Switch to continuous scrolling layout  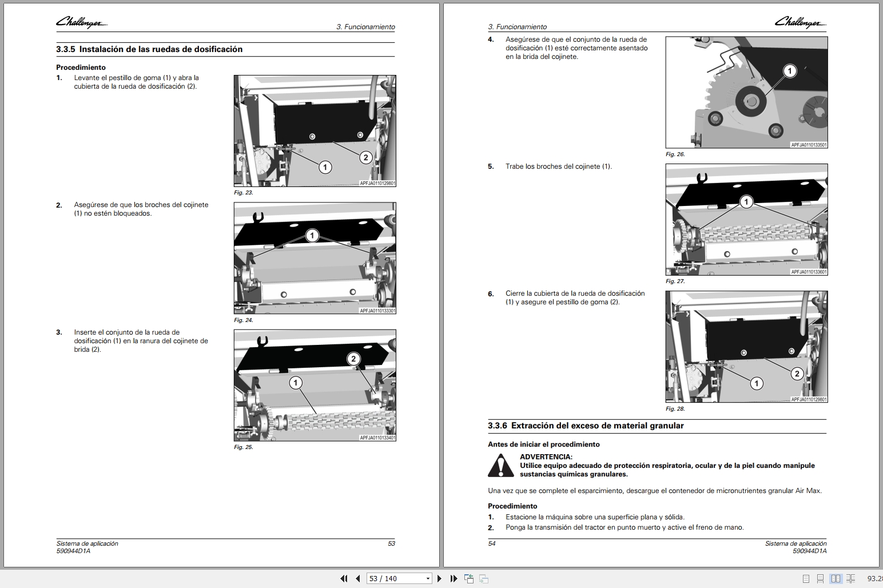[x=821, y=578]
